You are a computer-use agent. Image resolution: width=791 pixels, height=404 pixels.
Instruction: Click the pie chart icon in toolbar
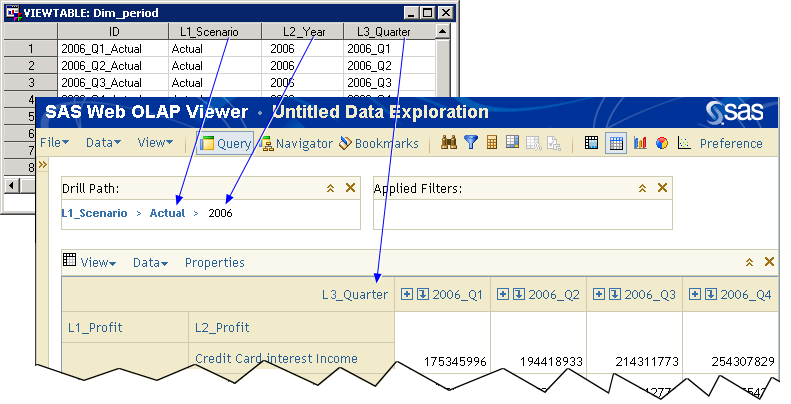coord(661,143)
